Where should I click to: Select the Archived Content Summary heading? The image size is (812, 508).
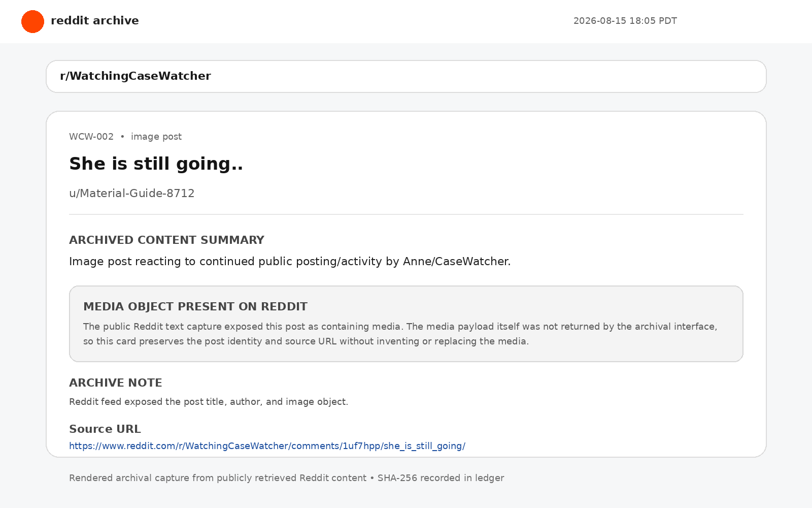pyautogui.click(x=166, y=240)
